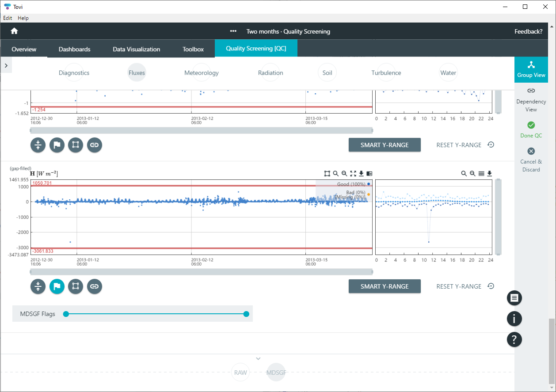The width and height of the screenshot is (556, 392).
Task: Click the threshold compress icon below H chart
Action: [38, 286]
